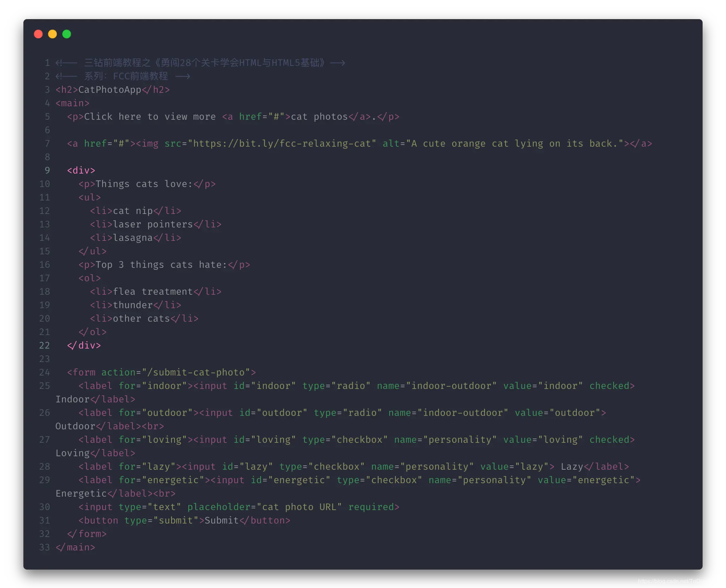Click the 'required' attribute keyword

coord(371,507)
